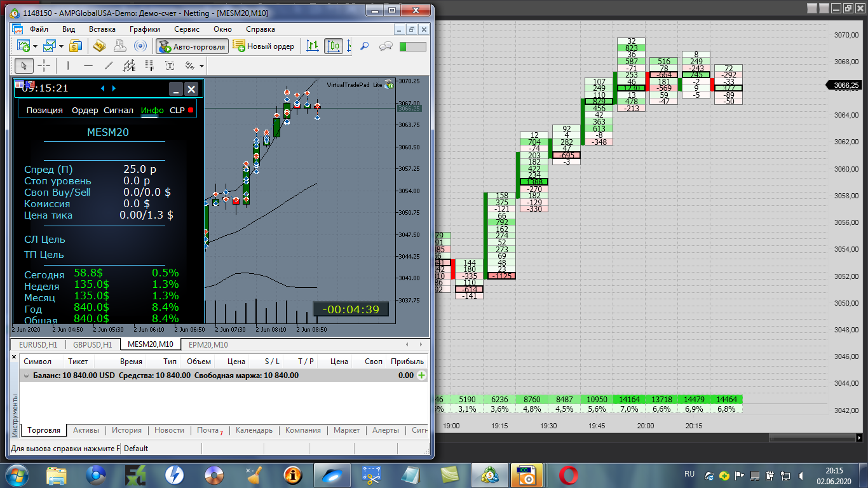Open the Активы tab in the toolbox

point(86,430)
